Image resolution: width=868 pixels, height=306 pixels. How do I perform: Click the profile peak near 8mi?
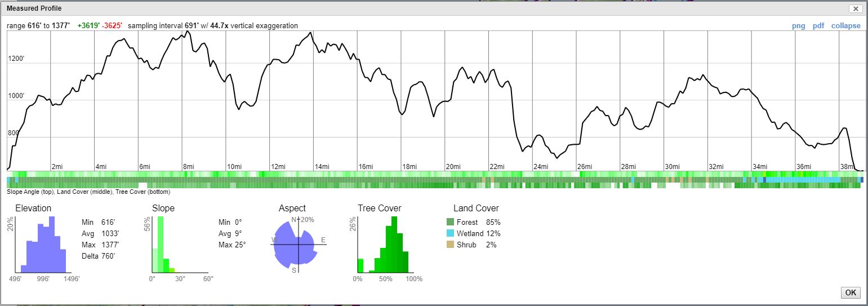[188, 32]
